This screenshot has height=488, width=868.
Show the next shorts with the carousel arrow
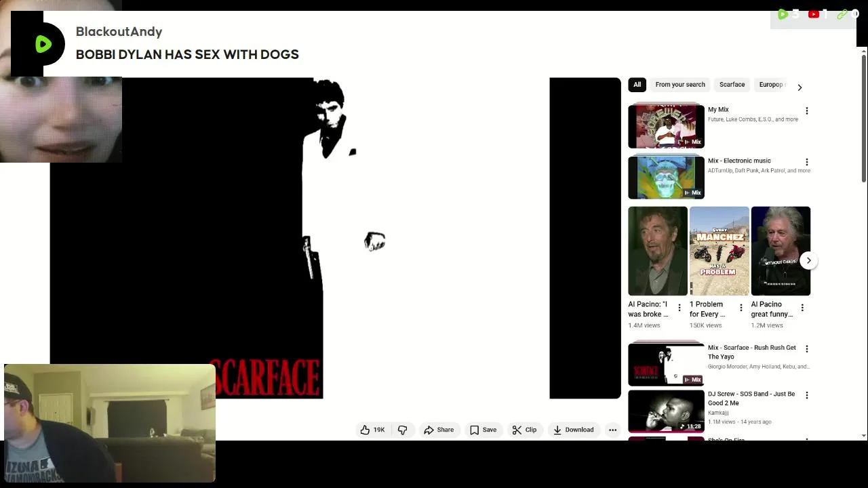pyautogui.click(x=808, y=260)
